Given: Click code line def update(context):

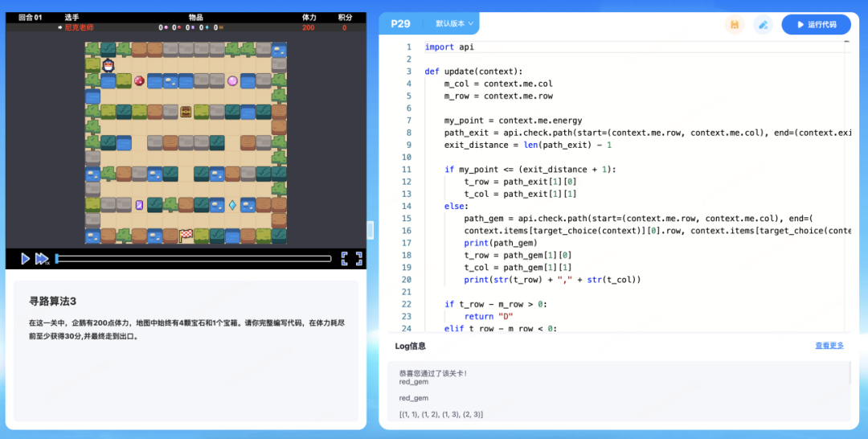Looking at the screenshot, I should click(x=473, y=72).
